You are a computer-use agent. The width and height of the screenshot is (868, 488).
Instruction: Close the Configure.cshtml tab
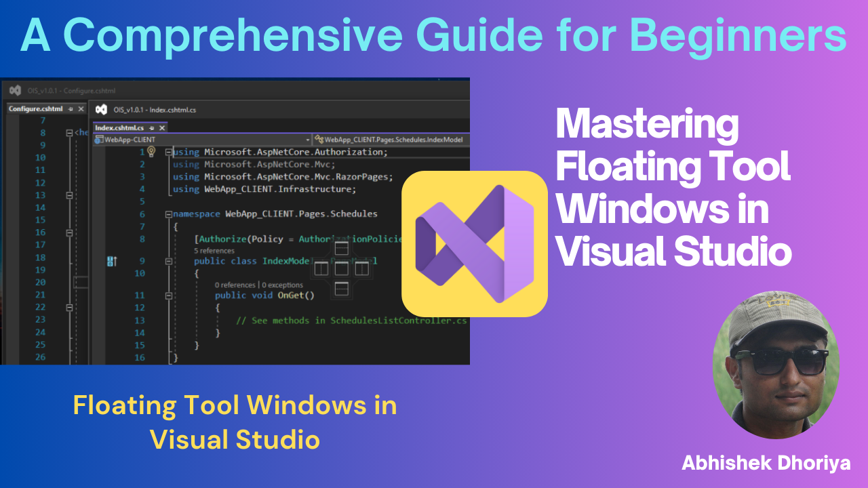pos(81,109)
